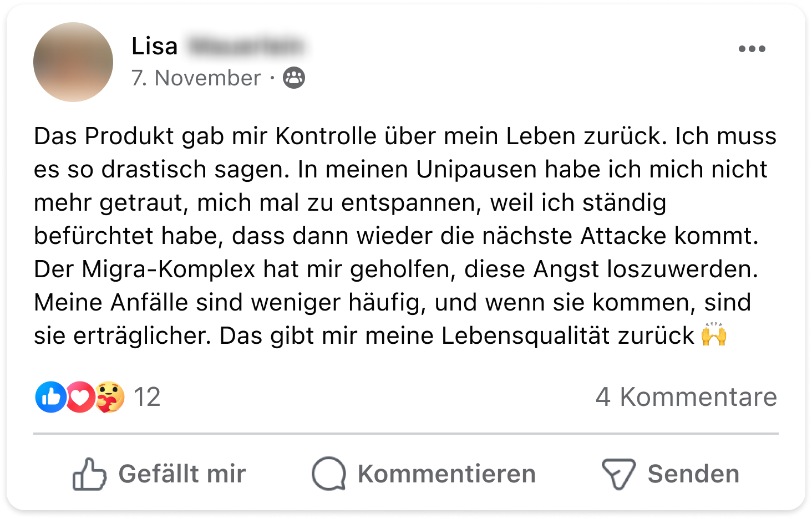View who reacted via the 12 count
The height and width of the screenshot is (519, 812).
pos(147,397)
